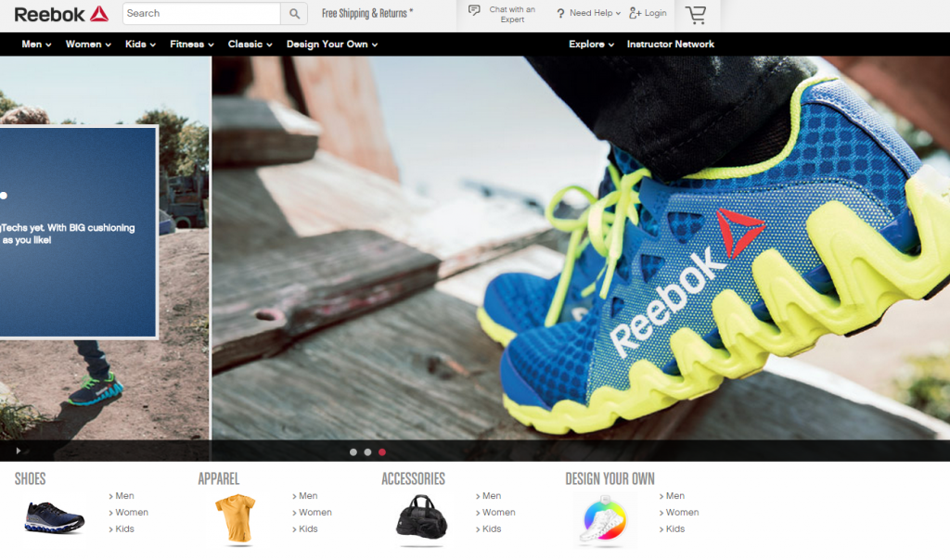Click the blue promo panel on the previous slide
The height and width of the screenshot is (560, 950).
point(78,232)
